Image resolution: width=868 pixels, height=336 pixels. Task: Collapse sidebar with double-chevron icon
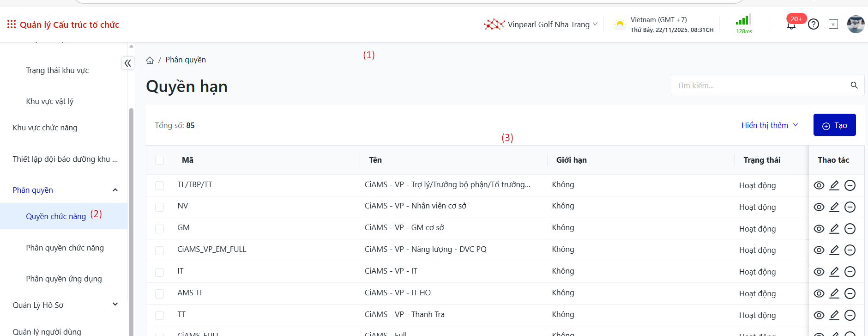128,63
